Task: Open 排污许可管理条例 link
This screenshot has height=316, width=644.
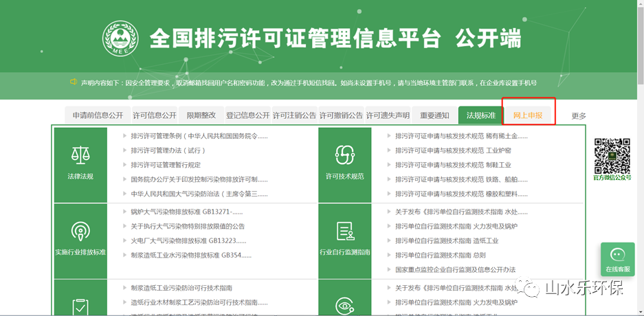Action: pyautogui.click(x=199, y=136)
